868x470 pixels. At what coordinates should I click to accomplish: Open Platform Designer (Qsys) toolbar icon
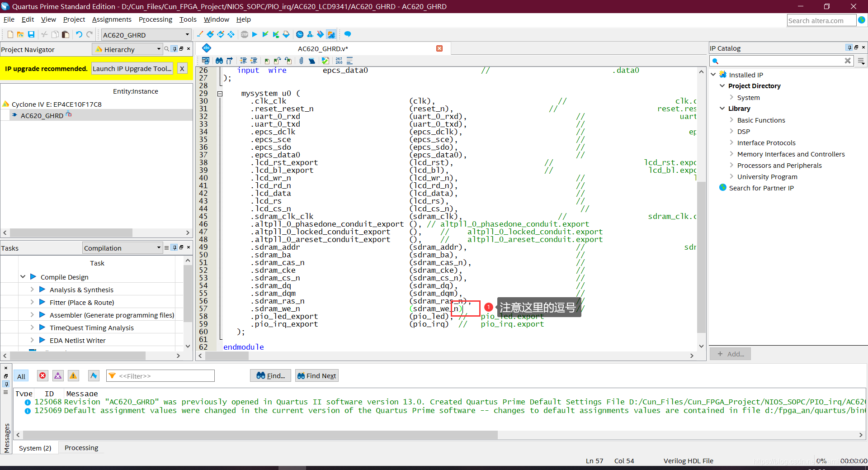(331, 34)
